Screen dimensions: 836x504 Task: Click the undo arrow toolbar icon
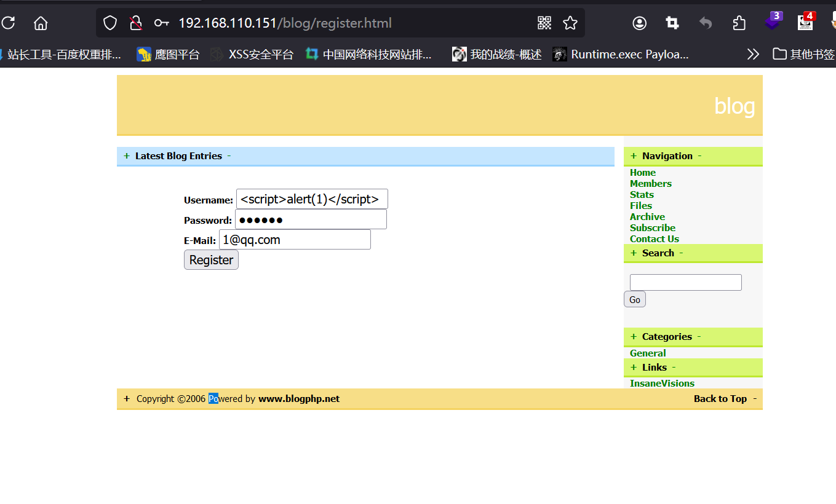tap(706, 23)
